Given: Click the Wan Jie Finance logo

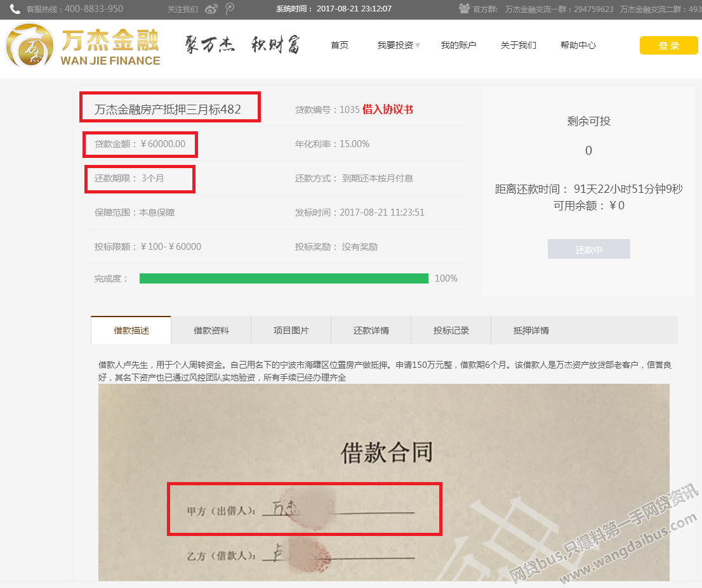Looking at the screenshot, I should (x=83, y=46).
